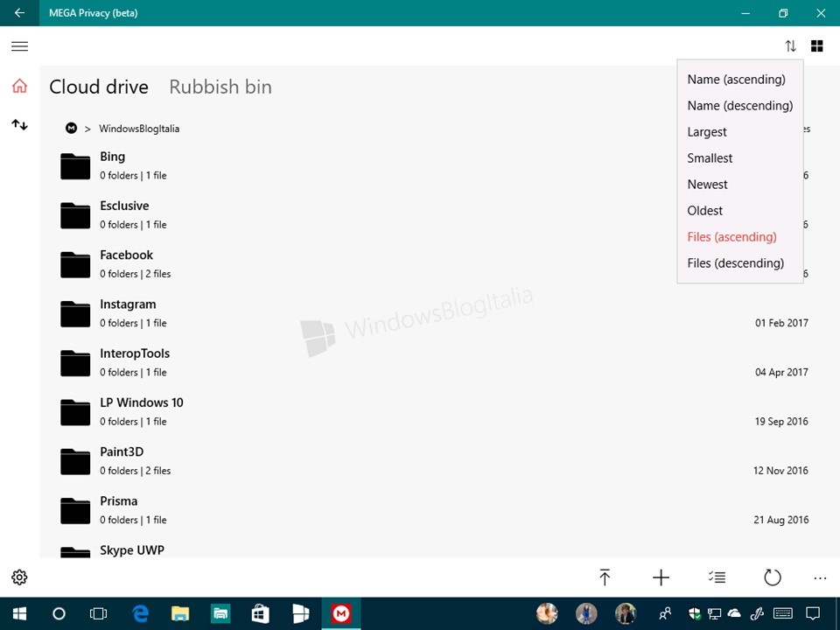Viewport: 840px width, 630px height.
Task: Open Cortana circle on taskbar
Action: click(x=59, y=613)
